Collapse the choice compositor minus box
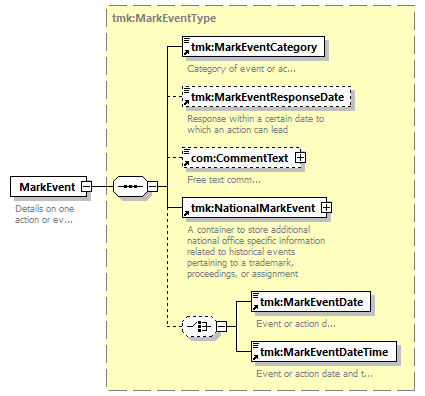Screen dimensions: 425x396 pos(221,326)
